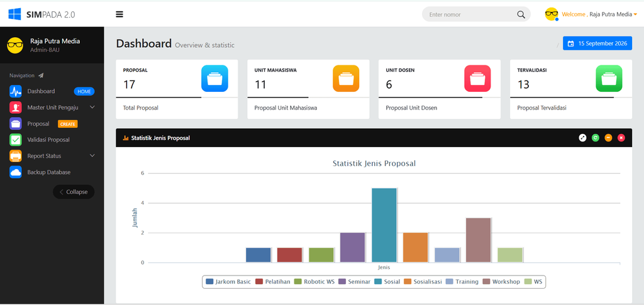The width and height of the screenshot is (644, 305).
Task: Click the HOME badge next to Dashboard
Action: pos(84,92)
